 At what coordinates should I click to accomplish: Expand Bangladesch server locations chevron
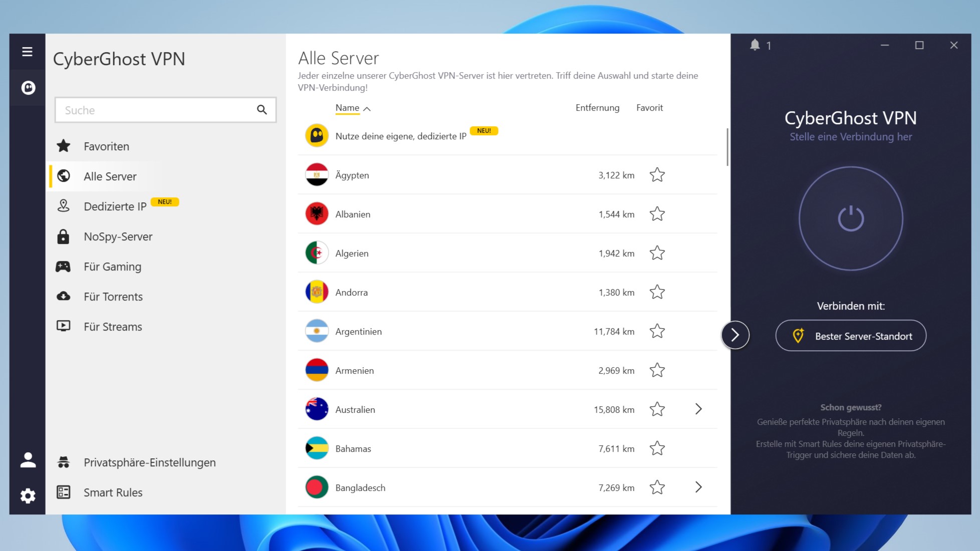tap(698, 487)
